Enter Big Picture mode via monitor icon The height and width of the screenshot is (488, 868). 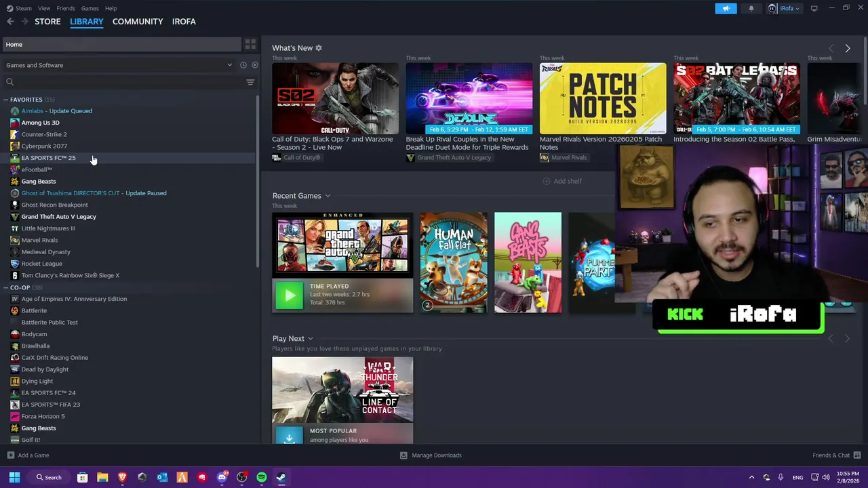pos(814,8)
